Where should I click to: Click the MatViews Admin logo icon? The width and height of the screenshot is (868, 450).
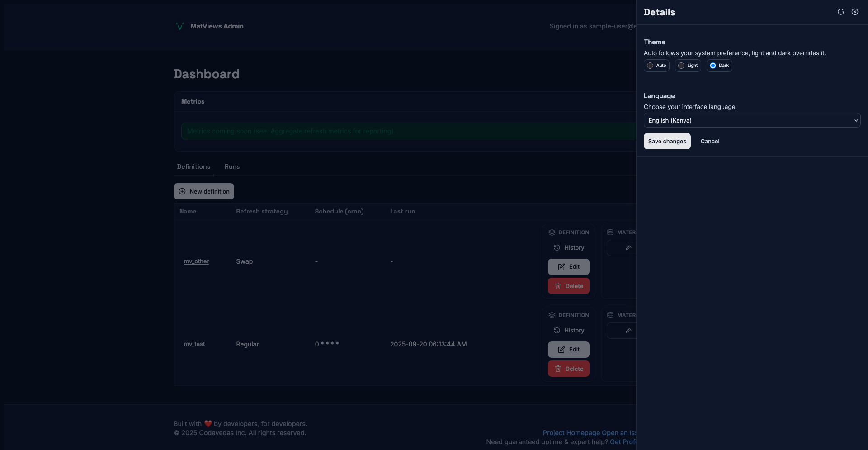click(x=179, y=26)
